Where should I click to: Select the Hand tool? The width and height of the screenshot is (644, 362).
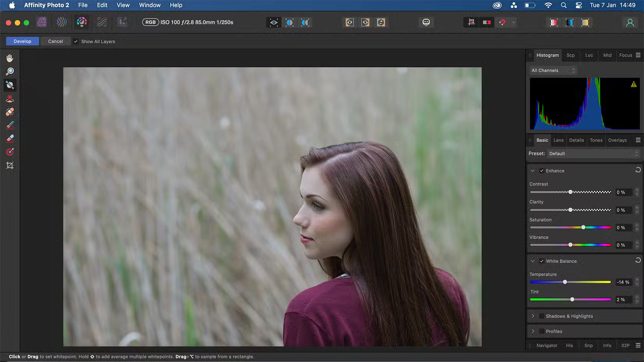point(10,58)
